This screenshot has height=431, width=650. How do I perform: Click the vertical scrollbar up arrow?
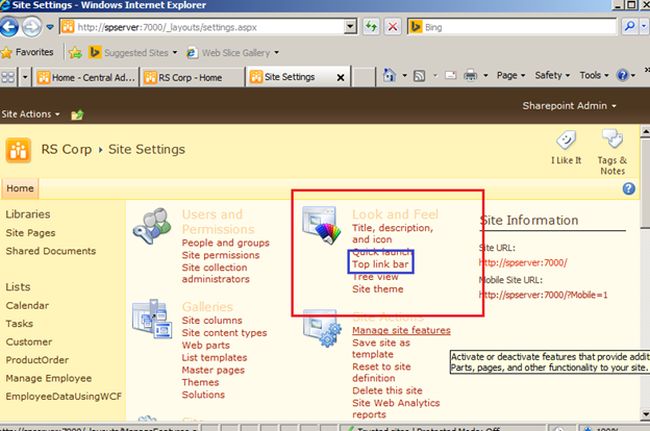[645, 132]
